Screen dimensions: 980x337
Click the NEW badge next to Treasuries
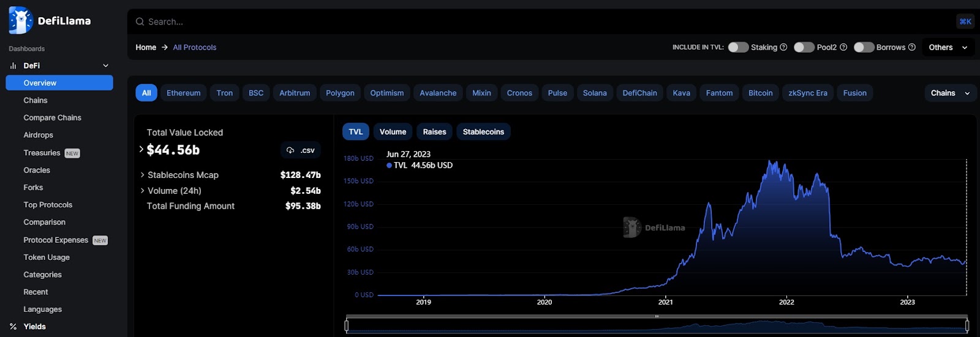pos(72,154)
